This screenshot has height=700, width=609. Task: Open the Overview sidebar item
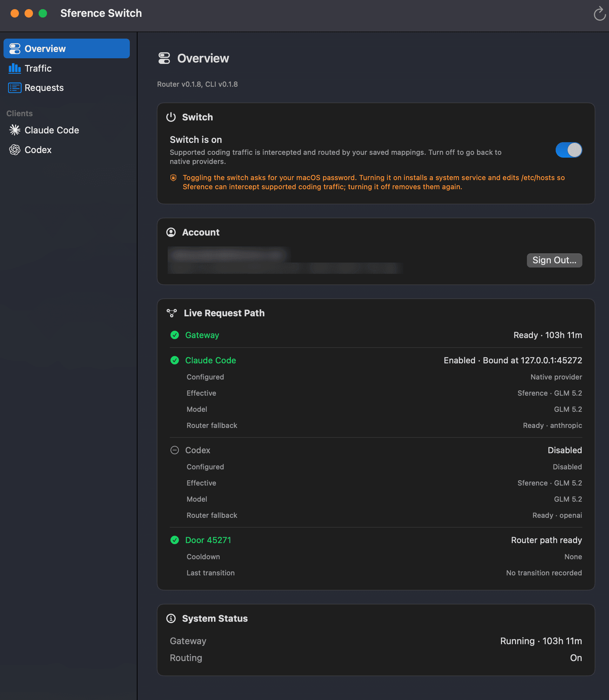pos(67,48)
